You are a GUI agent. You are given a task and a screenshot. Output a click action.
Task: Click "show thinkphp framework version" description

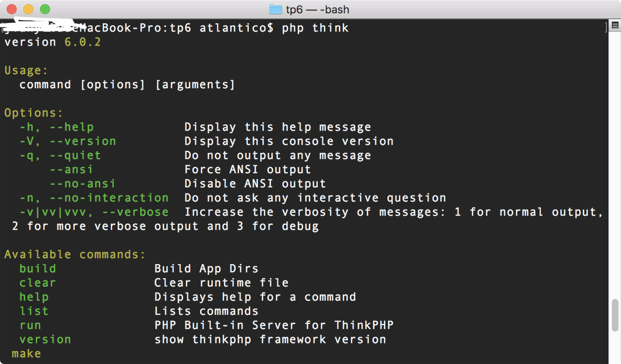pos(270,340)
